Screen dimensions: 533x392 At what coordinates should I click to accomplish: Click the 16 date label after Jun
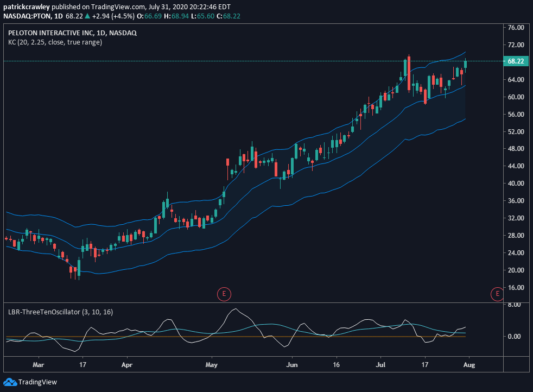click(336, 365)
